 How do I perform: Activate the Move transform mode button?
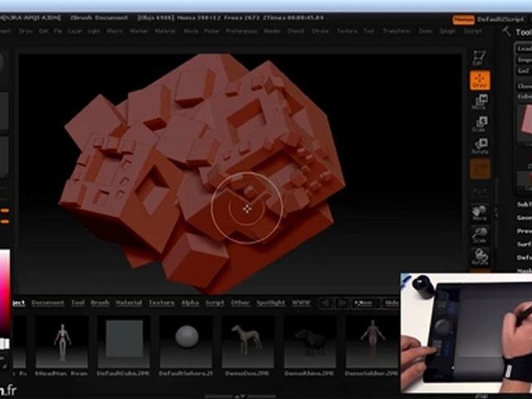click(x=480, y=102)
